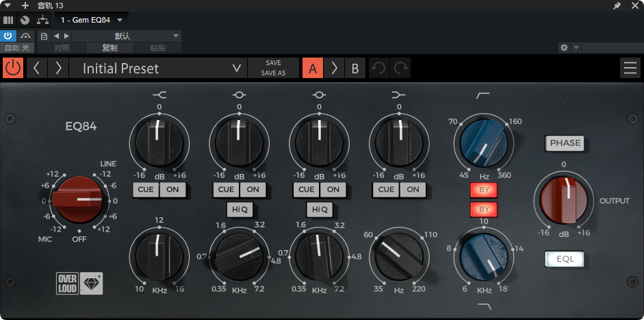
Task: Click the redo arrow icon
Action: coord(400,68)
